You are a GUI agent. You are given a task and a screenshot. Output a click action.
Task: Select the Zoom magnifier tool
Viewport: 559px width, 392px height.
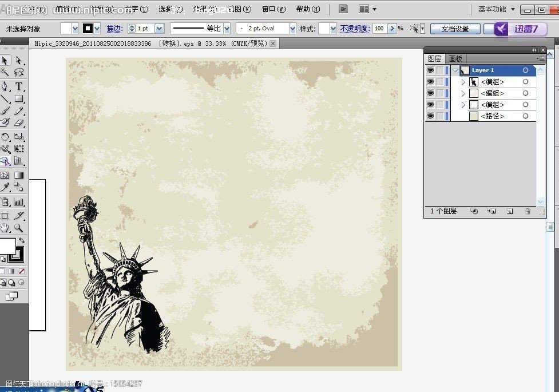19,228
